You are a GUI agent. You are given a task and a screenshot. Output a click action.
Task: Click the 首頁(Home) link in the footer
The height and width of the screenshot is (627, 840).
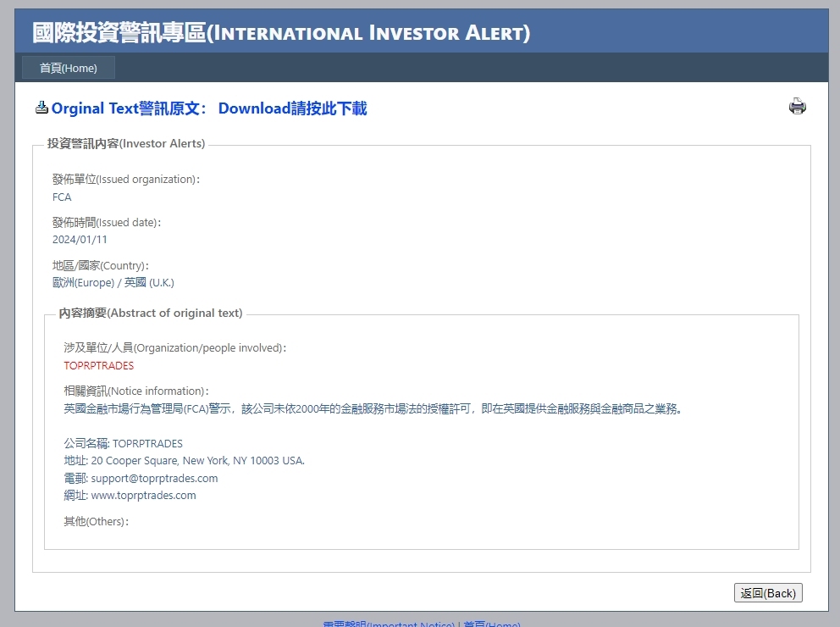(492, 624)
